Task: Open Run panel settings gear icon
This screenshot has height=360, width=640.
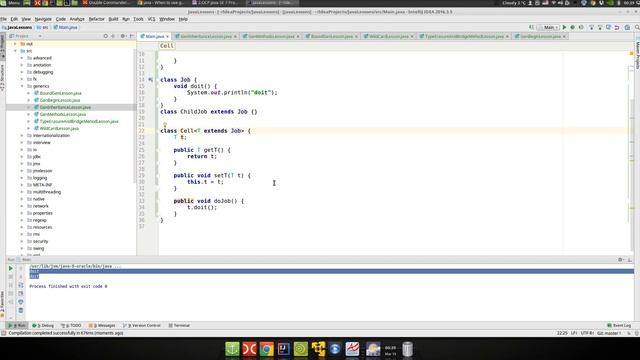Action: tap(620, 260)
